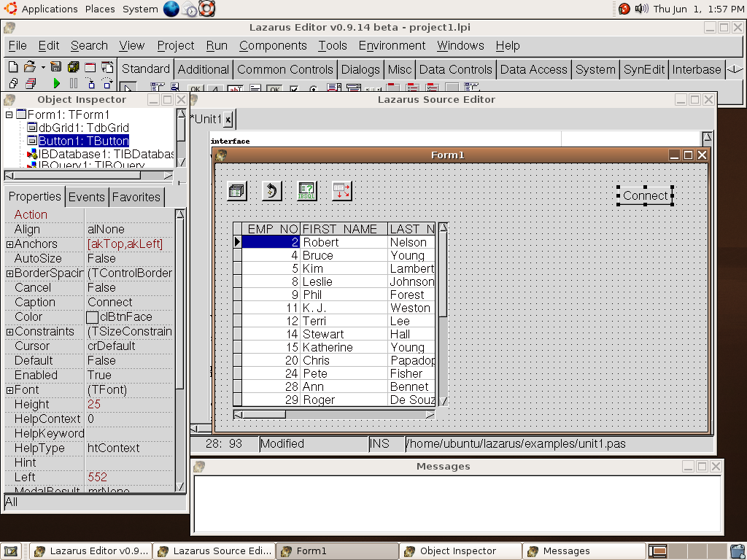Open the File menu
Image resolution: width=747 pixels, height=560 pixels.
pyautogui.click(x=18, y=46)
